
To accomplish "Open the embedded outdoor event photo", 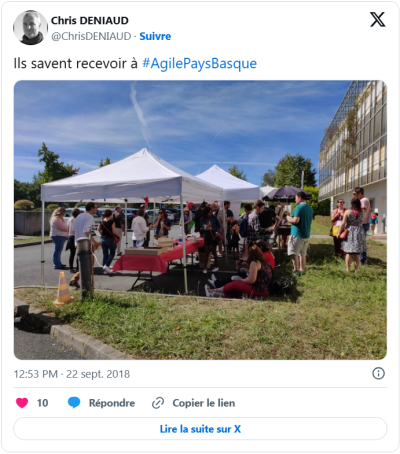I will [x=200, y=220].
